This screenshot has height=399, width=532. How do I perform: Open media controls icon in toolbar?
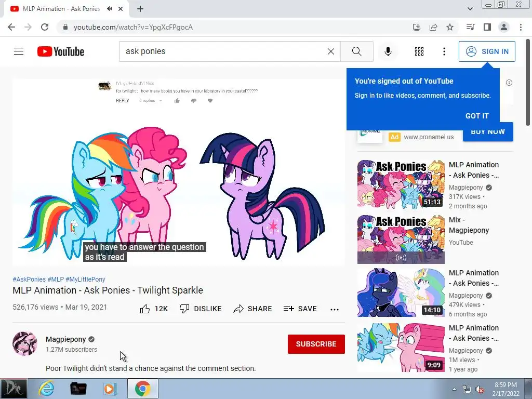pos(470,27)
